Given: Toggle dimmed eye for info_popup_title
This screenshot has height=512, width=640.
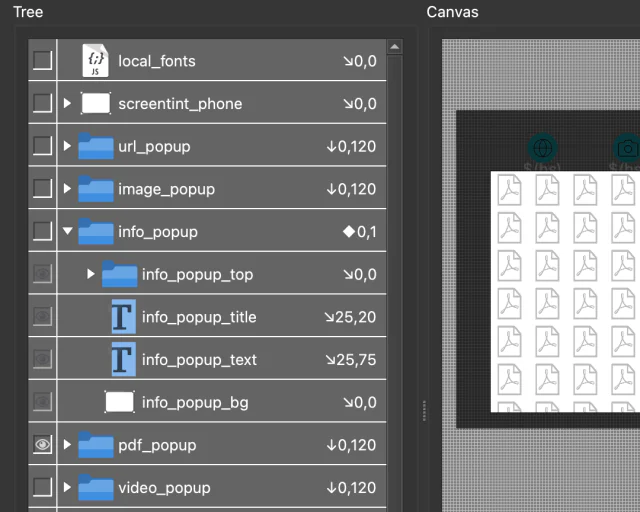Looking at the screenshot, I should pyautogui.click(x=42, y=316).
